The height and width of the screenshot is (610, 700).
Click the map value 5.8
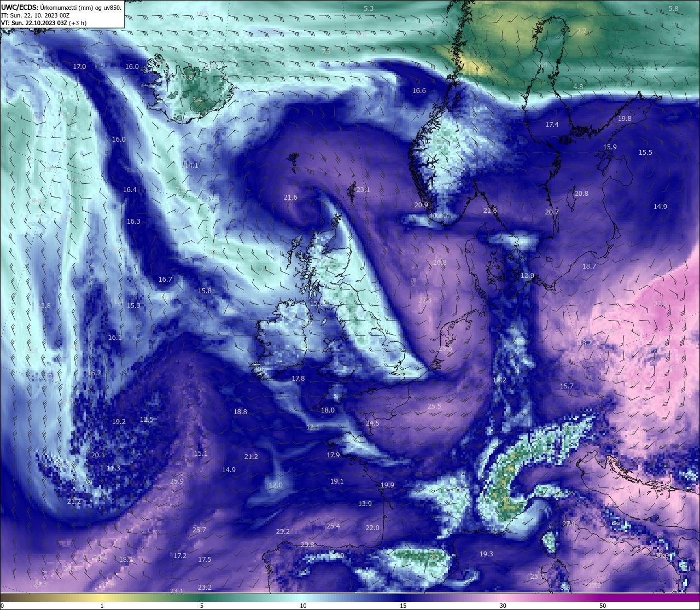(673, 9)
